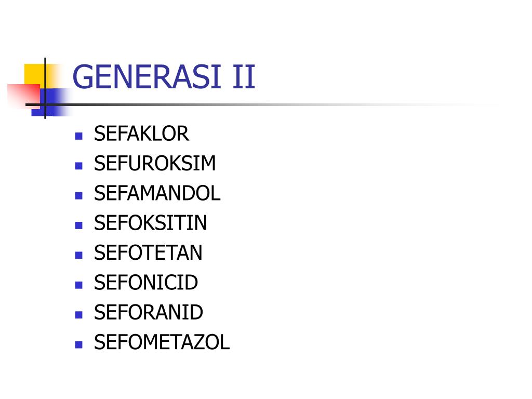Screen dimensions: 532x399
Task: Click the red gradient square decoration
Action: (x=24, y=96)
